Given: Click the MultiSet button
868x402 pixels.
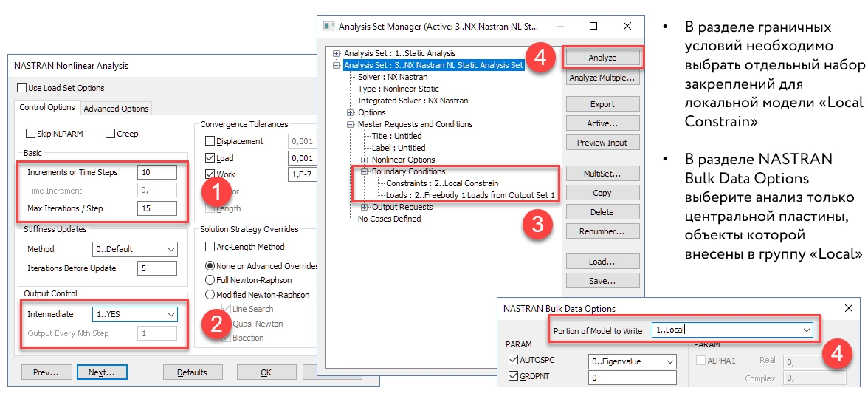Looking at the screenshot, I should (x=602, y=174).
